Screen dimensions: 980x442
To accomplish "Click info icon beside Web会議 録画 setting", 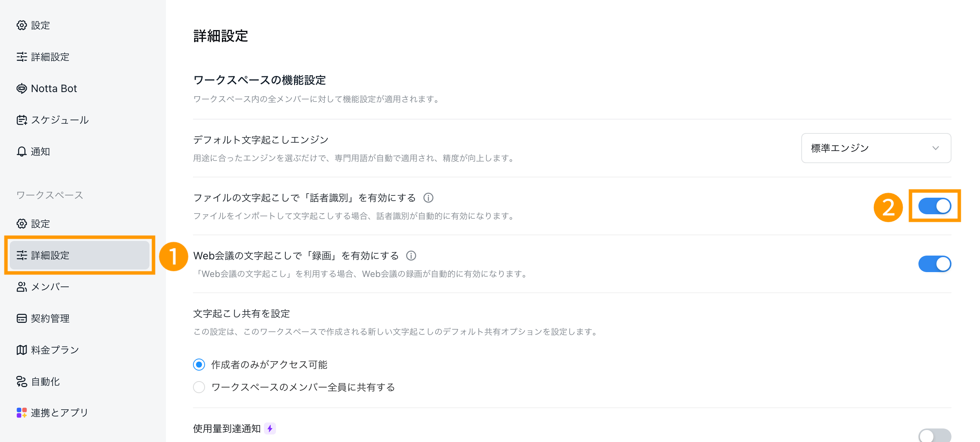I will click(x=411, y=256).
